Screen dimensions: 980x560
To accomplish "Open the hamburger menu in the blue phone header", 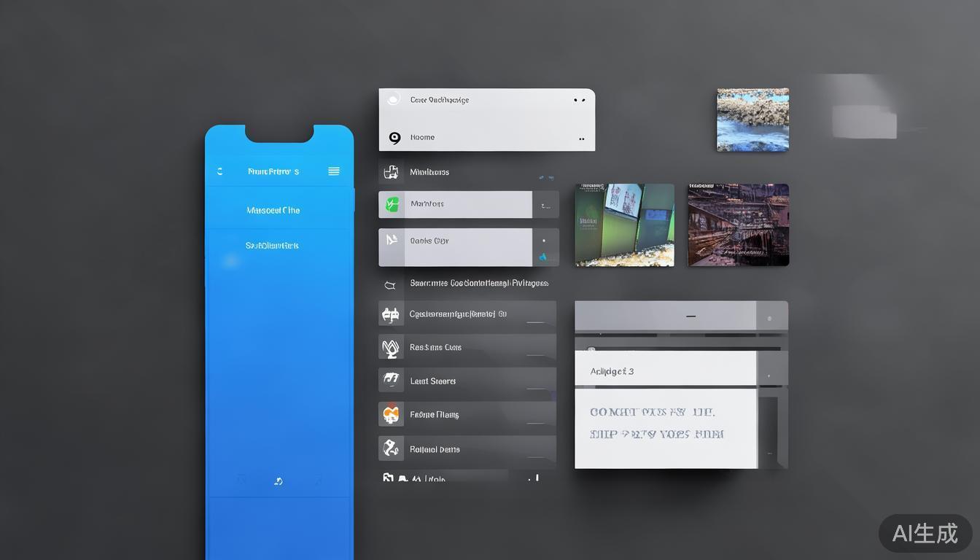I will coord(334,171).
